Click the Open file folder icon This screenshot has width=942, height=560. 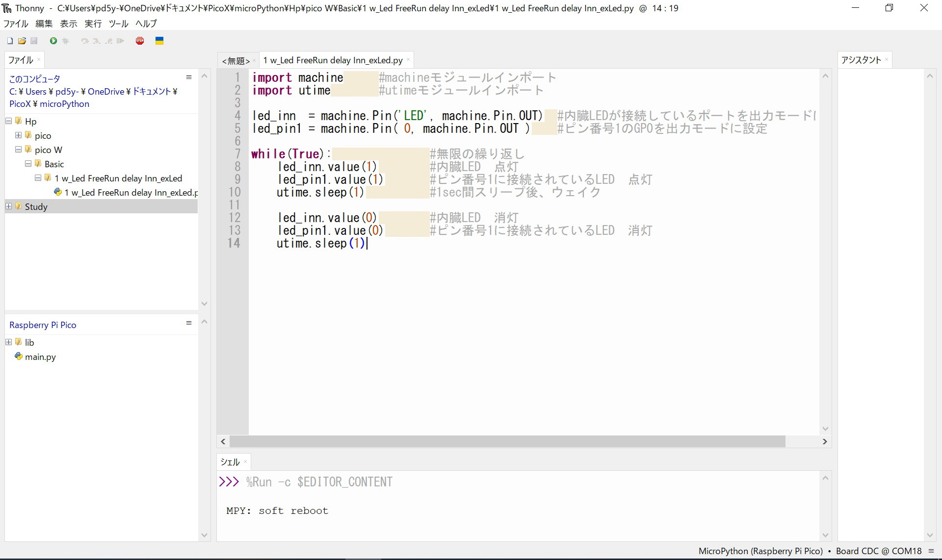click(x=22, y=41)
